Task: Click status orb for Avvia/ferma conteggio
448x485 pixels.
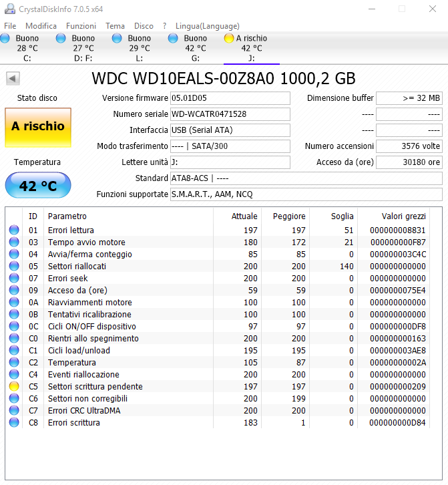Action: pyautogui.click(x=14, y=254)
